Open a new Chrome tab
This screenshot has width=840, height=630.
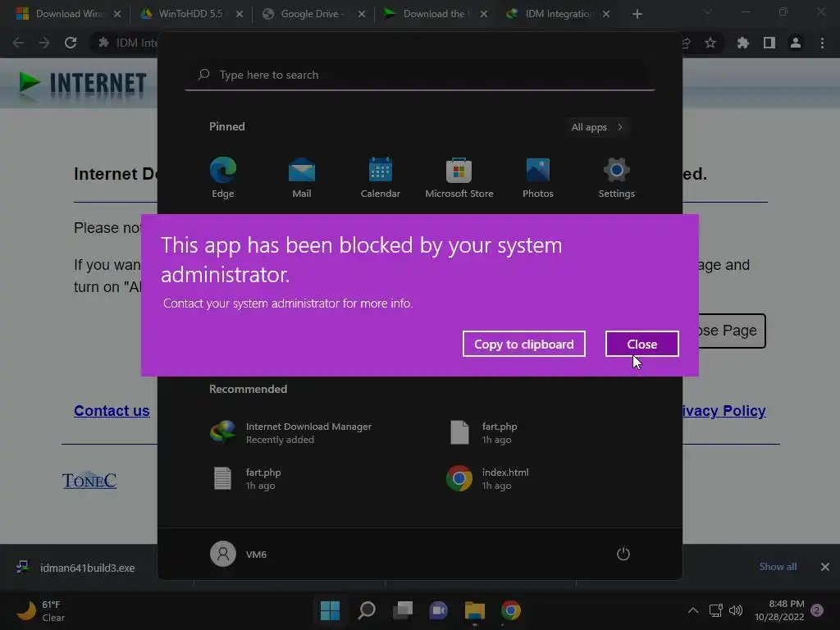[637, 14]
